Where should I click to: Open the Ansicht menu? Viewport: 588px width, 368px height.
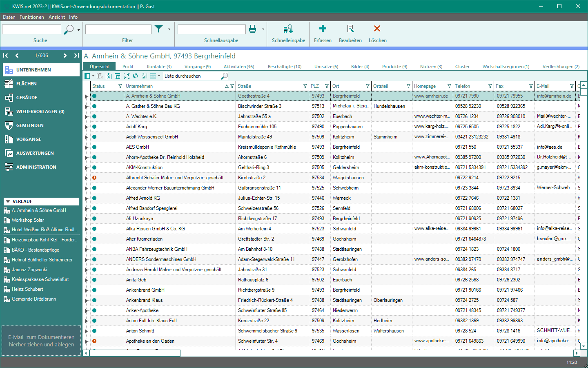pos(57,17)
